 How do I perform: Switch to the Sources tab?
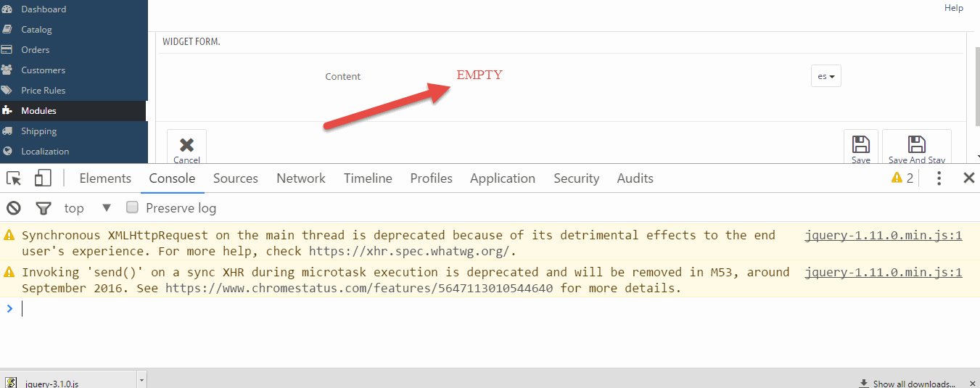pyautogui.click(x=236, y=178)
